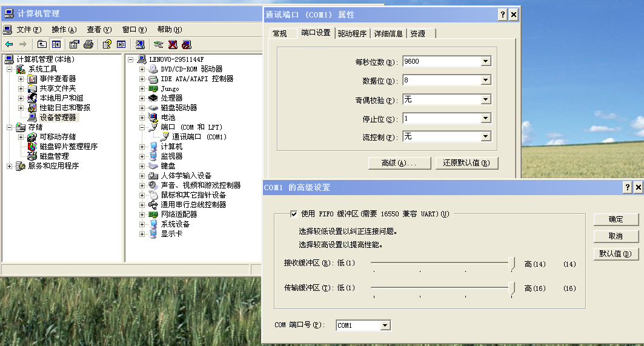This screenshot has height=346, width=644.
Task: Select 磁盘管理 in the left tree
Action: pyautogui.click(x=54, y=156)
